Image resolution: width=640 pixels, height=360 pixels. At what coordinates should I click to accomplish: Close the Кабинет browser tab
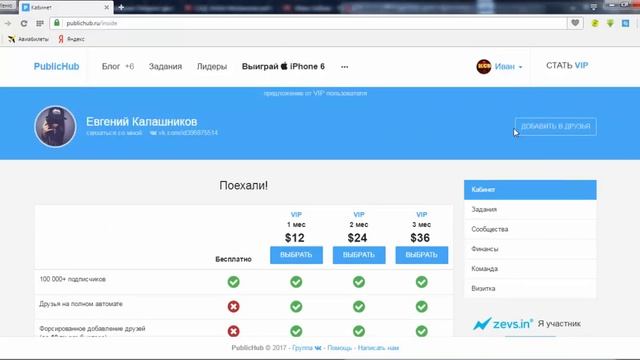pos(107,7)
